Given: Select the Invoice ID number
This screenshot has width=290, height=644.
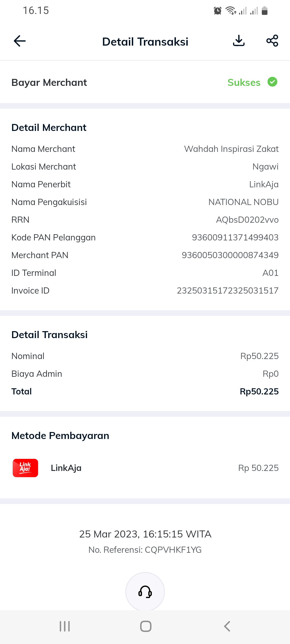Looking at the screenshot, I should 227,291.
